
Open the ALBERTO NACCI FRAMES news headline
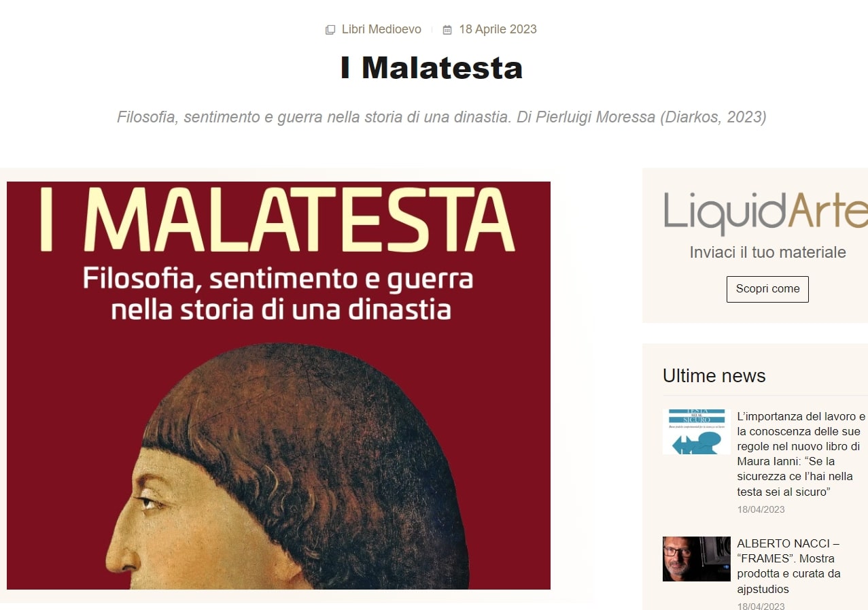(788, 566)
